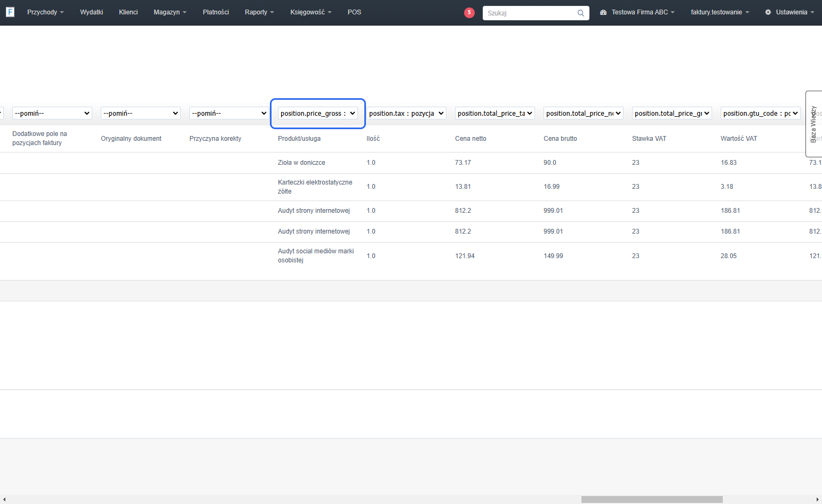Open the faktury.testowanie user menu
The image size is (822, 504).
720,12
